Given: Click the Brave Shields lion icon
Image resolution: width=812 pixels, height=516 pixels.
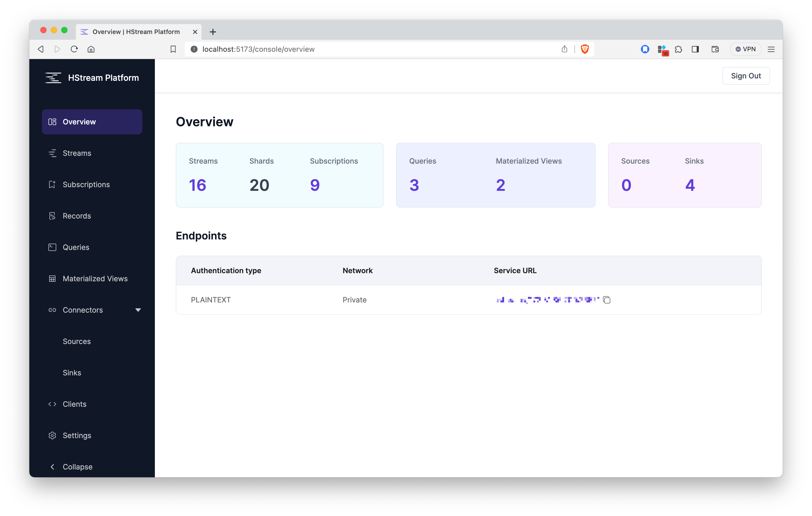Looking at the screenshot, I should tap(585, 49).
